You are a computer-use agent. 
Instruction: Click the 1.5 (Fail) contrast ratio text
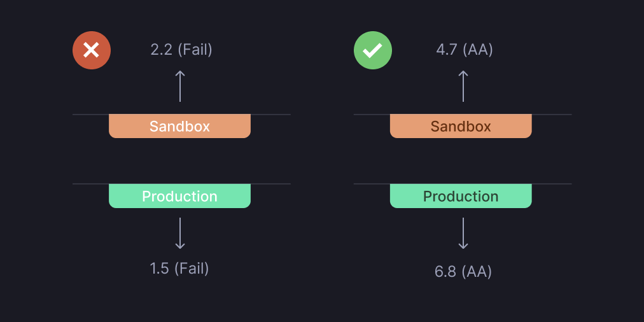[179, 269]
